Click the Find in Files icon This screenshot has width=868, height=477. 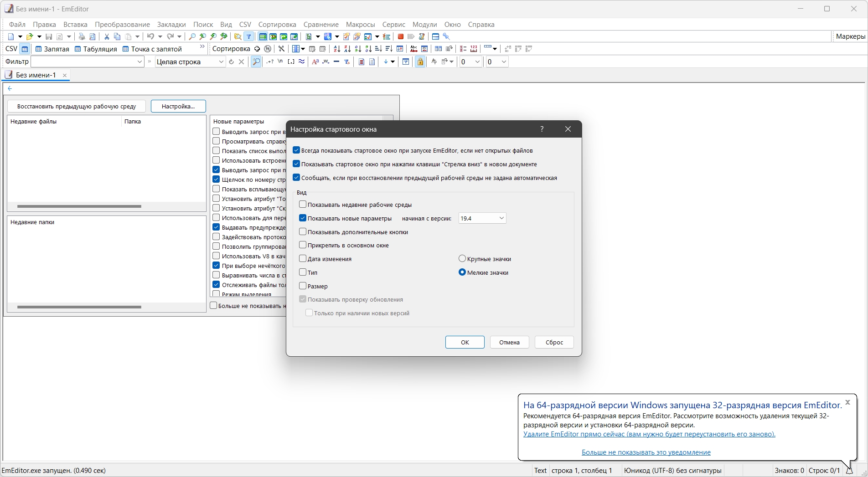238,36
